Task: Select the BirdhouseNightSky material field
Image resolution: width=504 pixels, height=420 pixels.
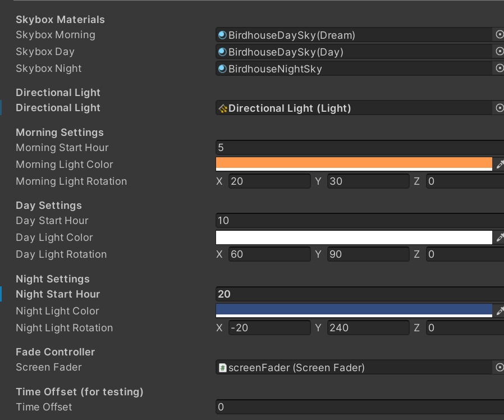Action: click(354, 69)
